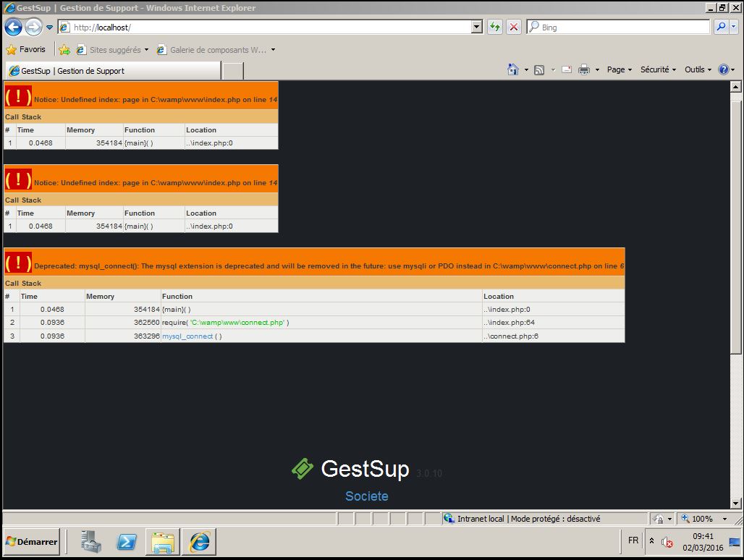Click the muted volume speaker icon
744x560 pixels.
point(667,542)
